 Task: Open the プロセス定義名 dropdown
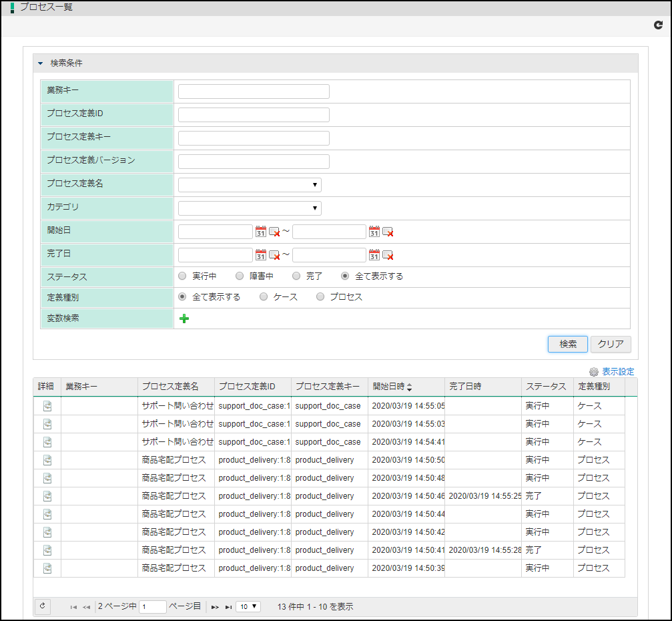point(250,185)
